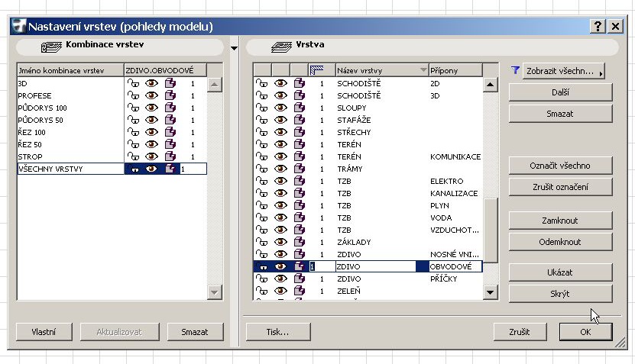Toggle visibility eye of TRÁMY layer
Screen dimensions: 635x364
(280, 169)
